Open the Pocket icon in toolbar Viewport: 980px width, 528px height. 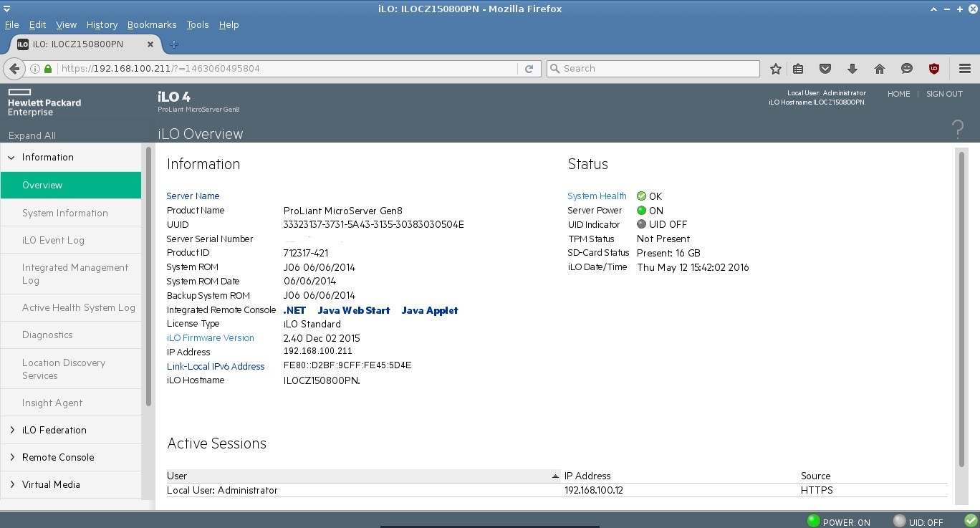pos(825,69)
